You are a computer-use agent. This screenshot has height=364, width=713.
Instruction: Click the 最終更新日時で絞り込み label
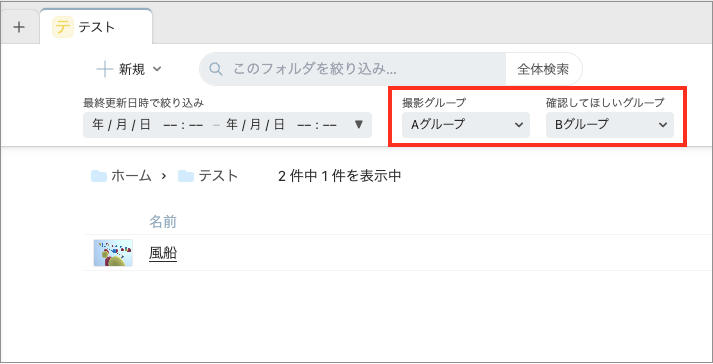[x=143, y=103]
